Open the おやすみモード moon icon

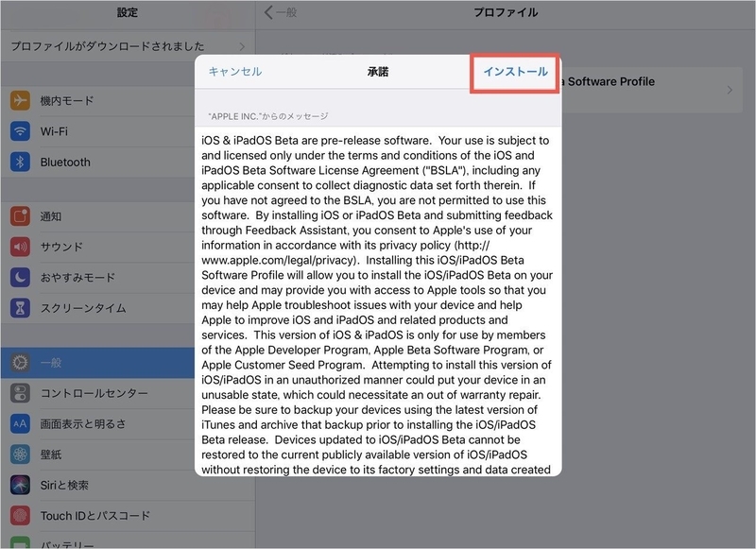pyautogui.click(x=20, y=277)
